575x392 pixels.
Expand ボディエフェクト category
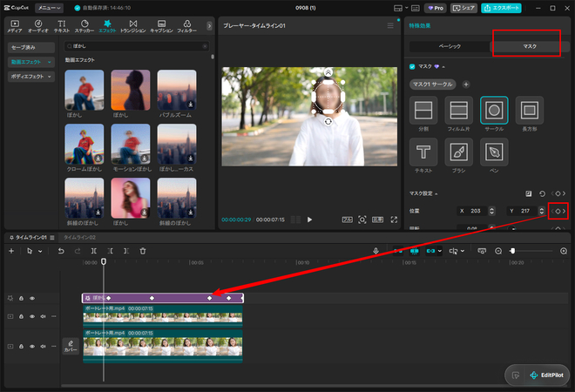(x=31, y=77)
